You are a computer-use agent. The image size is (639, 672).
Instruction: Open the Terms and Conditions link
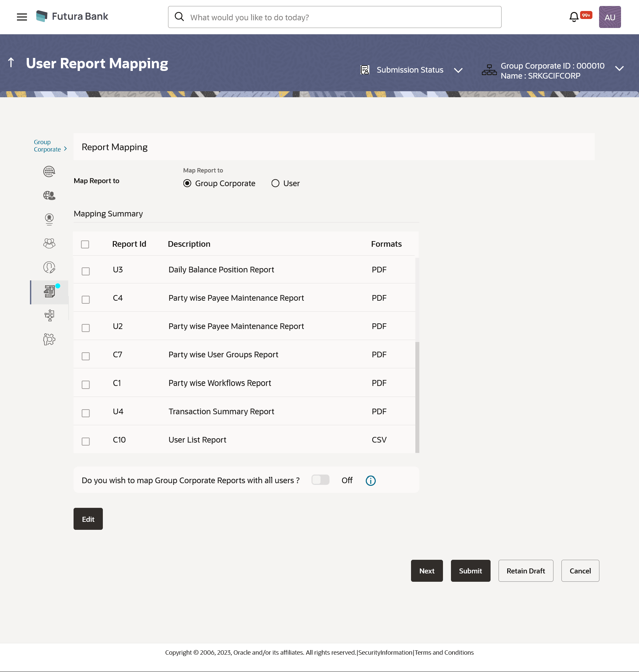point(444,652)
